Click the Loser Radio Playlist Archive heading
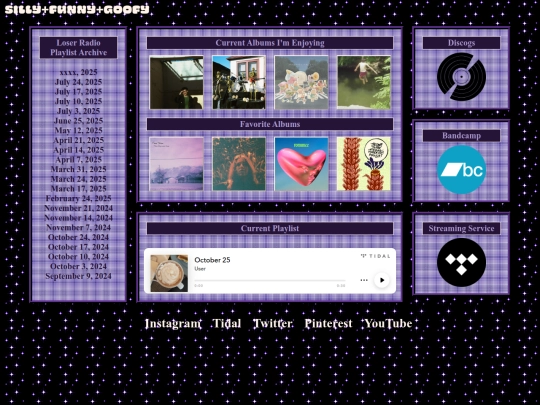Image resolution: width=540 pixels, height=405 pixels. coord(79,48)
